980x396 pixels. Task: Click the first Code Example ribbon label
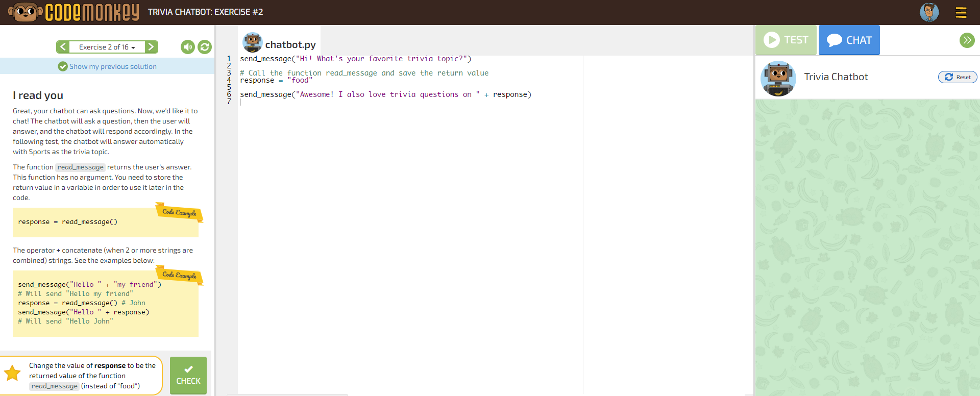pyautogui.click(x=179, y=212)
